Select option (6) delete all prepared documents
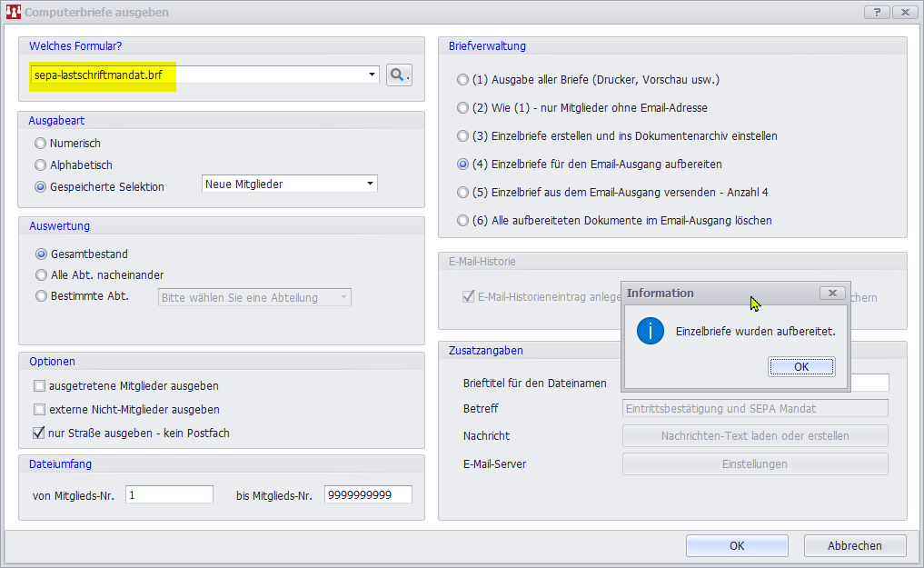This screenshot has width=924, height=568. (463, 221)
